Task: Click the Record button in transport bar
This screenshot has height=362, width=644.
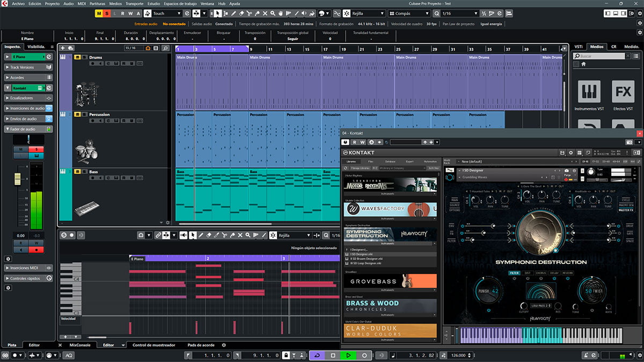Action: [x=364, y=355]
